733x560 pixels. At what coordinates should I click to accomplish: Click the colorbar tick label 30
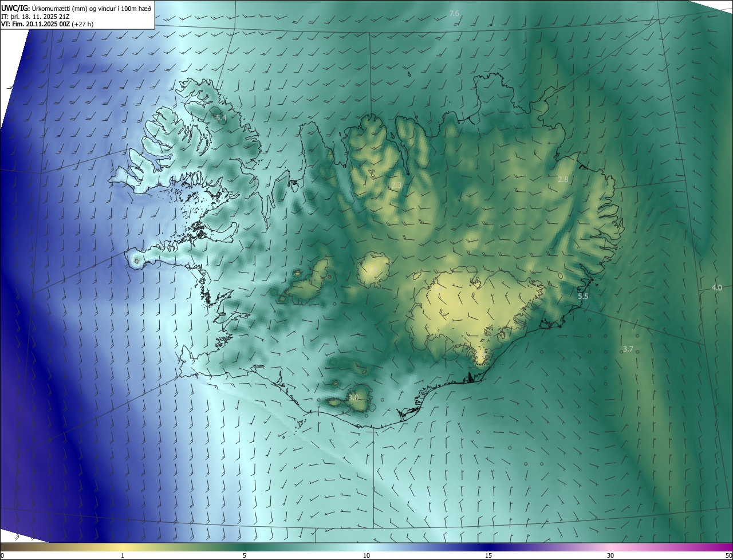(610, 556)
